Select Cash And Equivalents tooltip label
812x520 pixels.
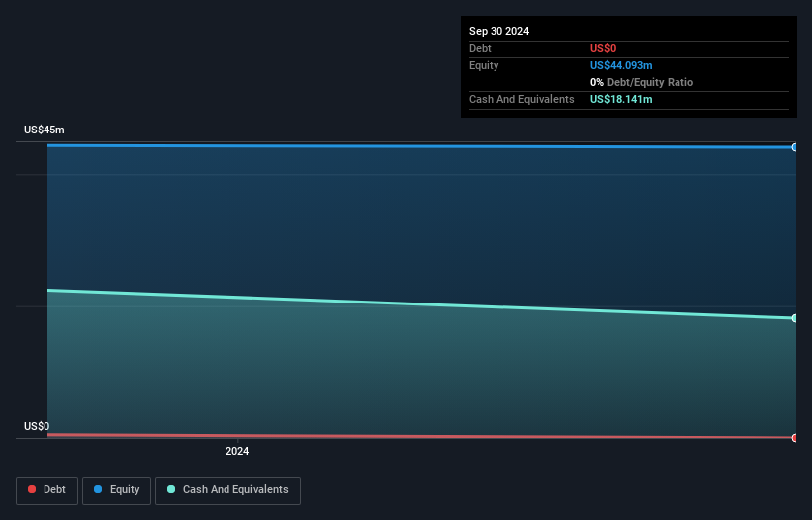[521, 99]
